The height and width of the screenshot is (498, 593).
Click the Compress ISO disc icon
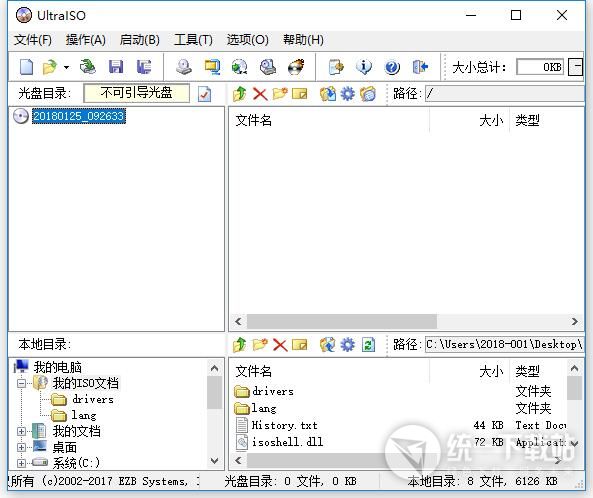point(268,67)
